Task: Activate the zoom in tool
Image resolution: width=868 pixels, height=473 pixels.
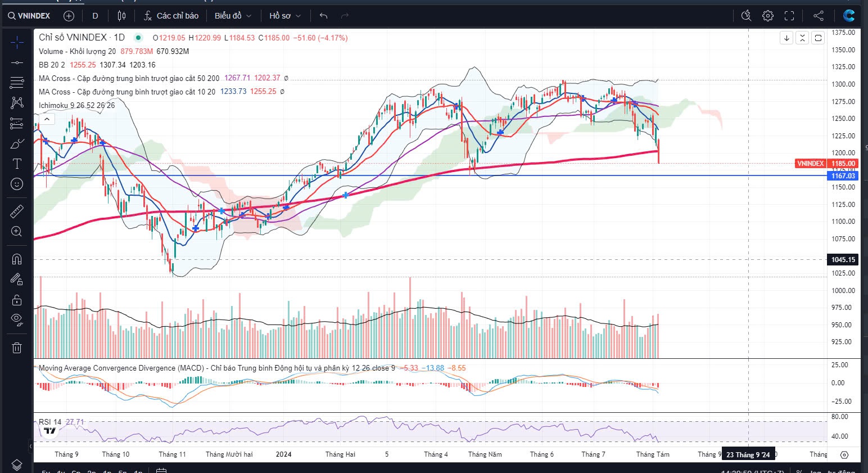Action: (17, 231)
